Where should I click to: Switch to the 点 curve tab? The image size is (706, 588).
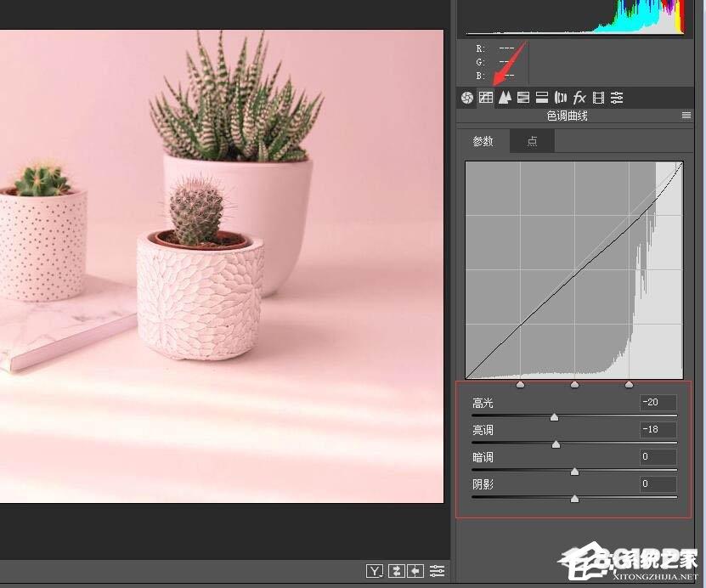coord(532,141)
